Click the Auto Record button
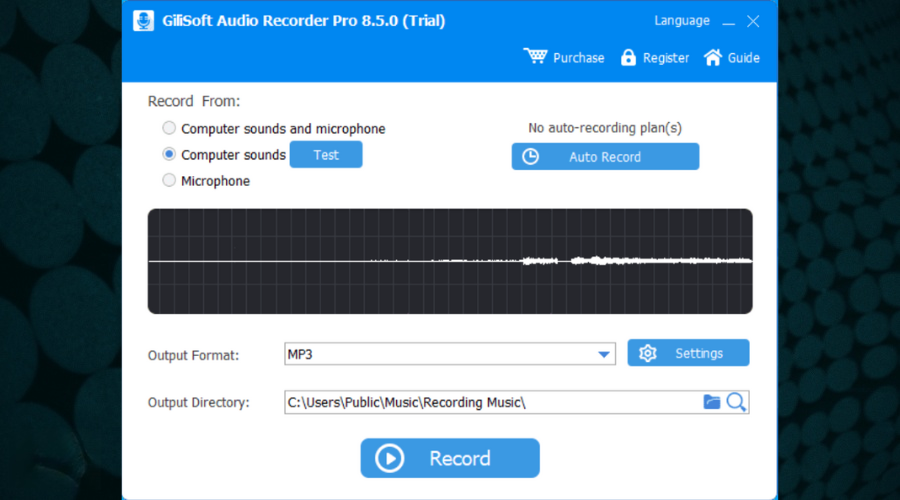Viewport: 900px width, 500px height. [x=605, y=157]
